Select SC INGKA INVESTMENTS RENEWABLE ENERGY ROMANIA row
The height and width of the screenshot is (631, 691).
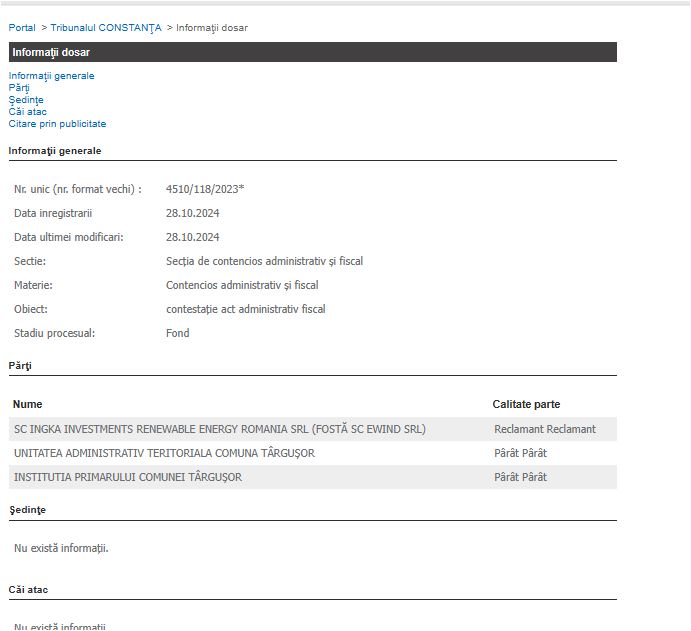(220, 429)
